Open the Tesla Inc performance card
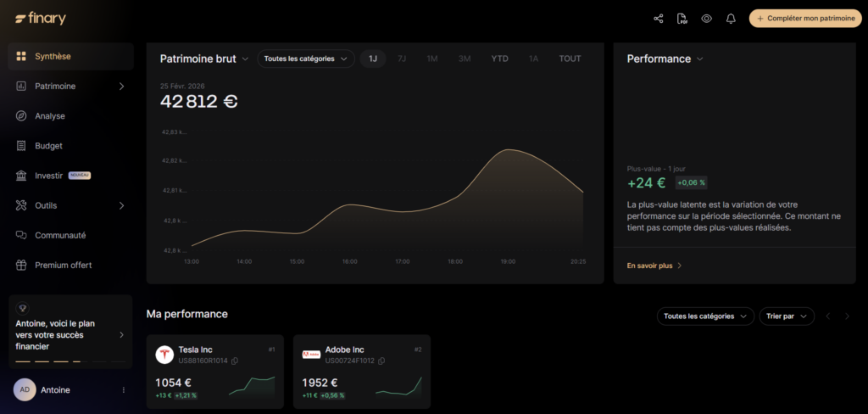The width and height of the screenshot is (868, 414). [215, 372]
